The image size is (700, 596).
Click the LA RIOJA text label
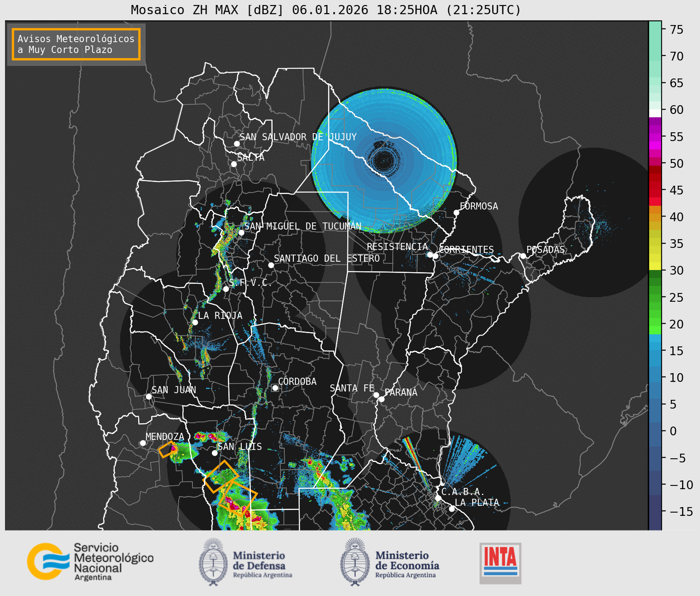coord(220,316)
